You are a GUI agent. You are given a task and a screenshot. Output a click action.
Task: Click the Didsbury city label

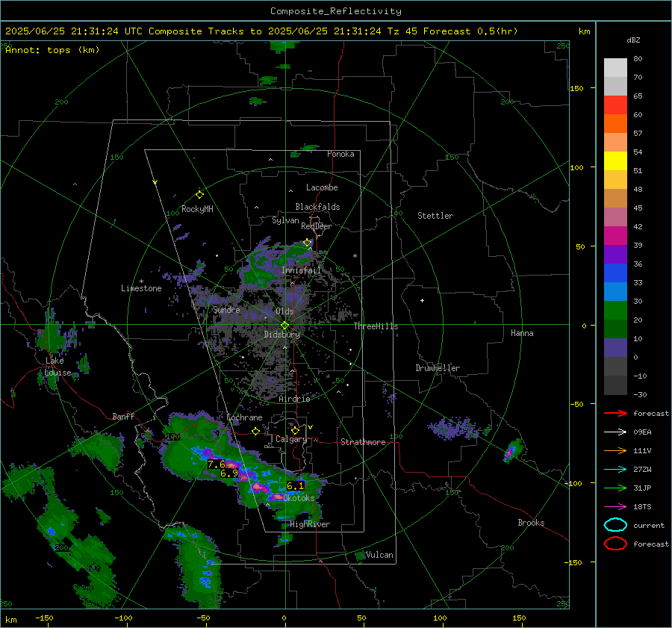click(x=281, y=335)
